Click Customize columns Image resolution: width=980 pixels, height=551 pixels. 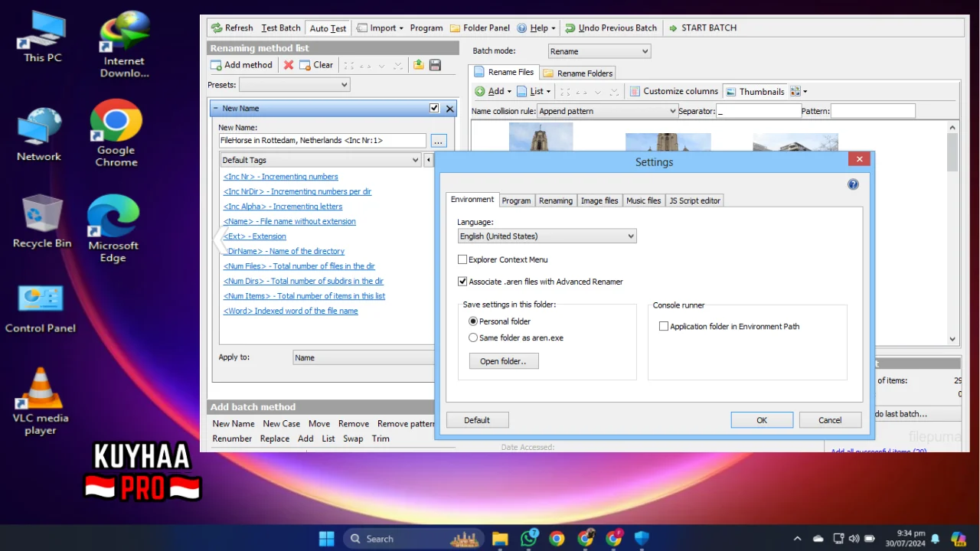[x=674, y=91]
